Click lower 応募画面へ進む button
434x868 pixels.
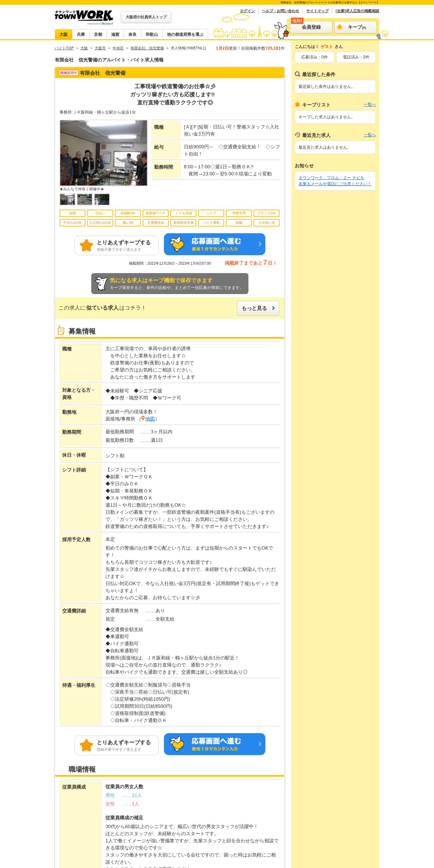pyautogui.click(x=215, y=744)
